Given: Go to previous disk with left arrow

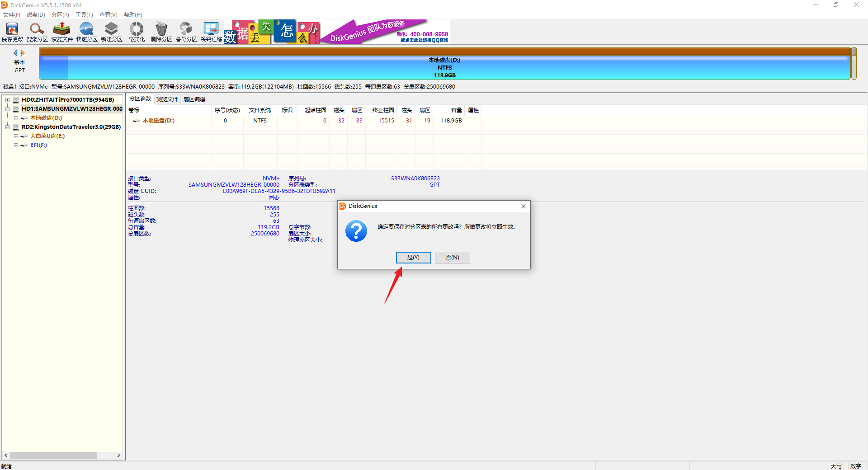Looking at the screenshot, I should 16,53.
